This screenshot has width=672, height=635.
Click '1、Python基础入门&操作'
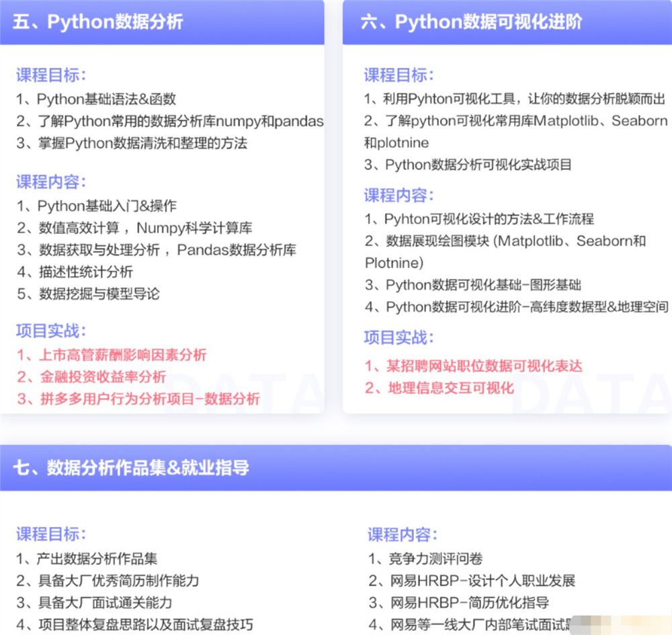tap(96, 206)
